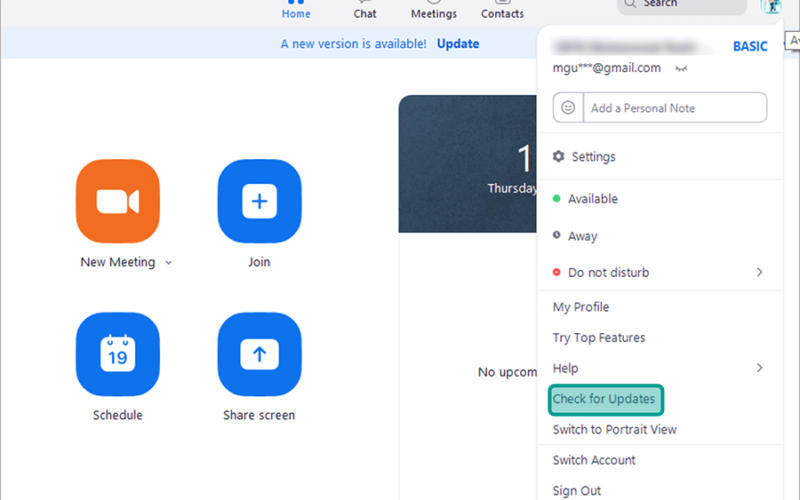Open the Chat tab
Viewport: 800px width, 500px height.
(365, 10)
